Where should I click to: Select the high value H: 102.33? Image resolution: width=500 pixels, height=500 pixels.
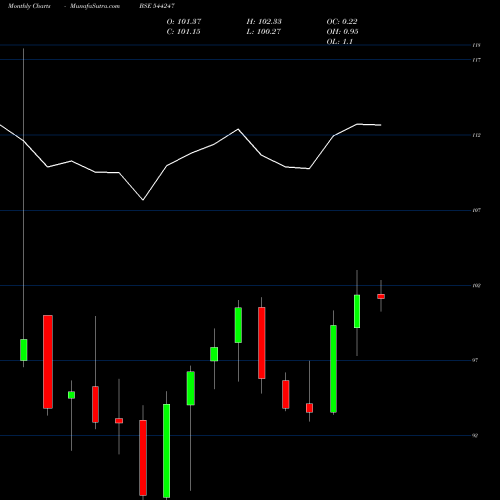click(x=264, y=22)
